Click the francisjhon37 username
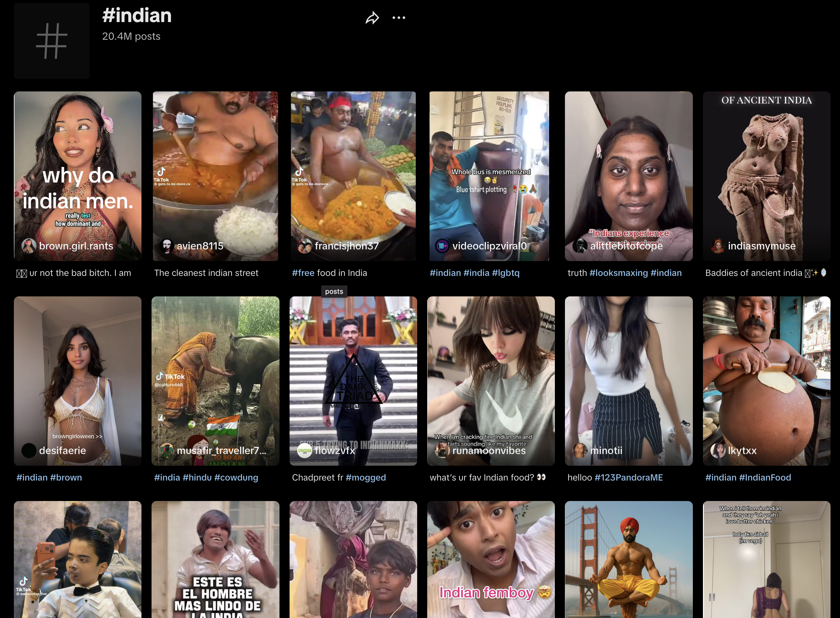 point(347,246)
